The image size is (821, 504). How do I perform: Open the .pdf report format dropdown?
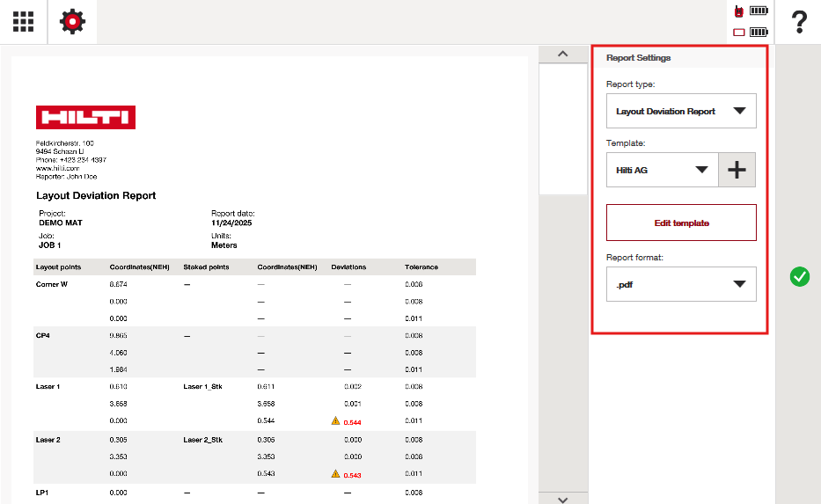pyautogui.click(x=681, y=284)
